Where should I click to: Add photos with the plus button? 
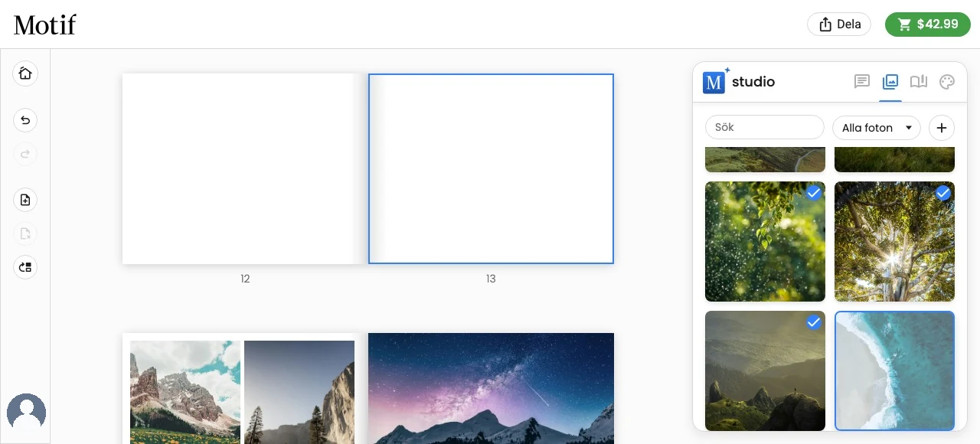pyautogui.click(x=942, y=128)
